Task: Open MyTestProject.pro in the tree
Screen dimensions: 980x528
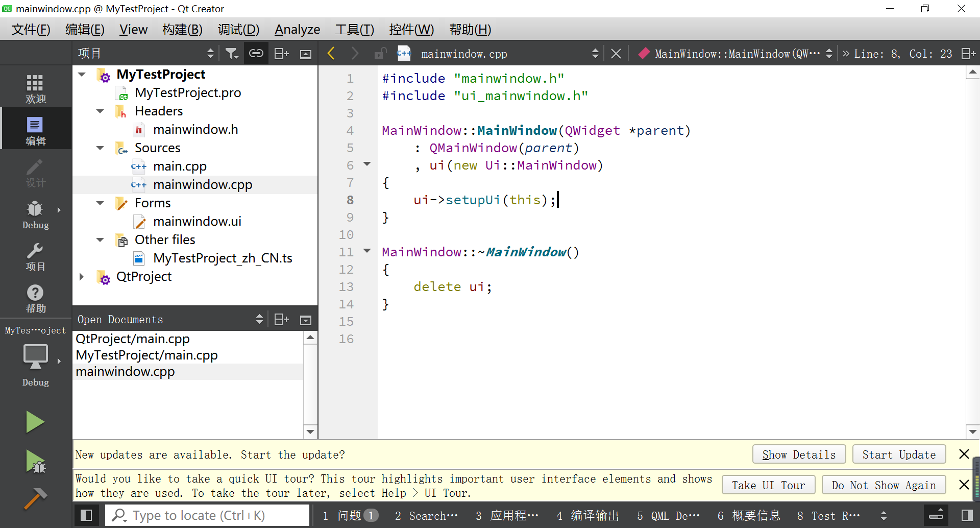Action: click(x=188, y=93)
